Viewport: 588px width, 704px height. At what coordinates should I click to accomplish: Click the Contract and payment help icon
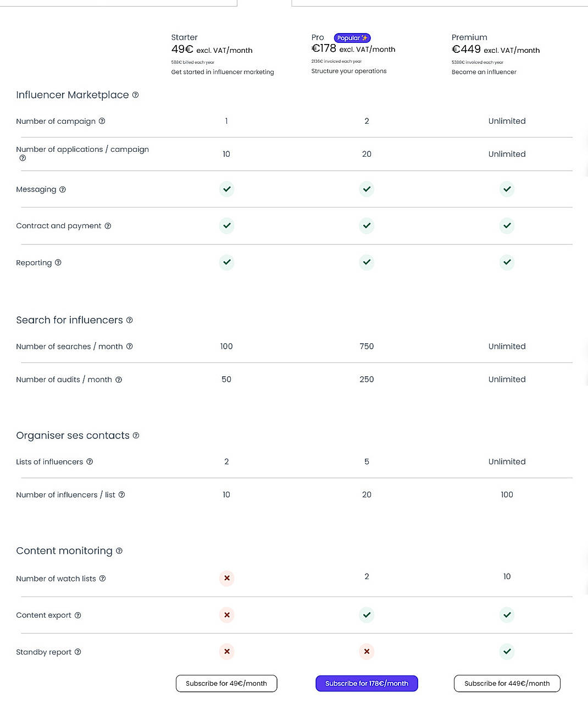coord(108,226)
